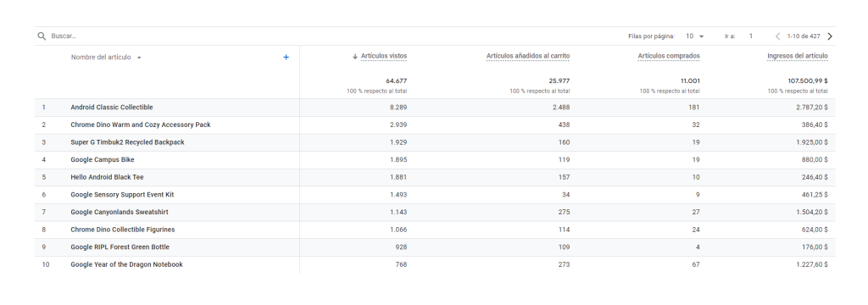Viewport: 868px width, 305px height.
Task: Sort by Artículos añadidos al carrito header
Action: 527,56
